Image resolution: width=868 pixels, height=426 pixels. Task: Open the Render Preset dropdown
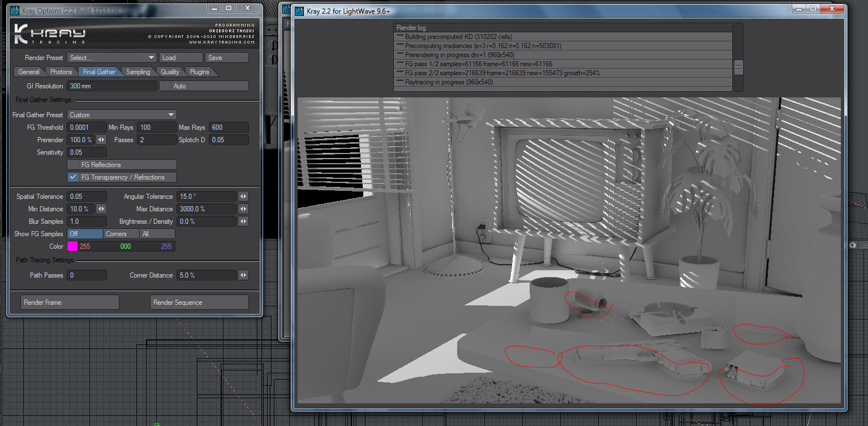click(111, 58)
